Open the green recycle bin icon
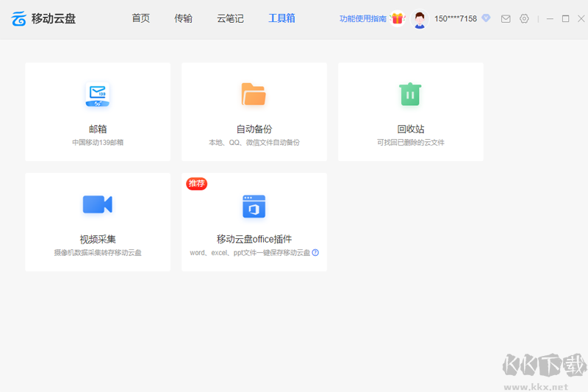Image resolution: width=588 pixels, height=392 pixels. (x=410, y=94)
